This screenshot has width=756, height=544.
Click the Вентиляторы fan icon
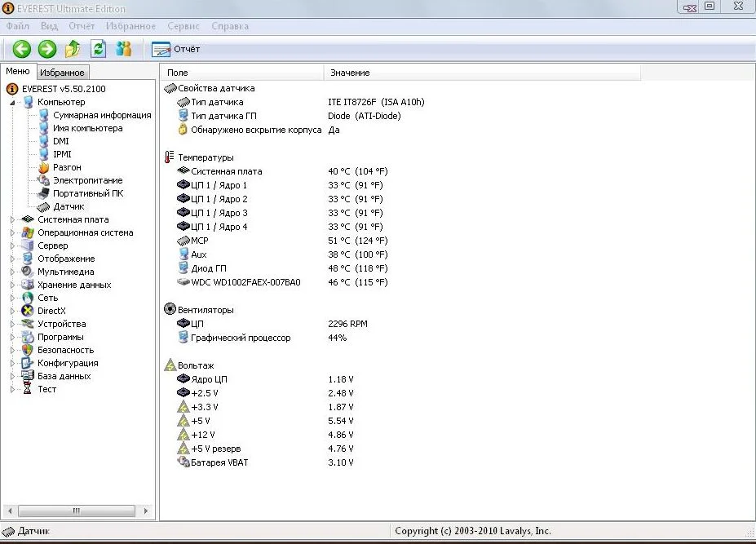[170, 309]
